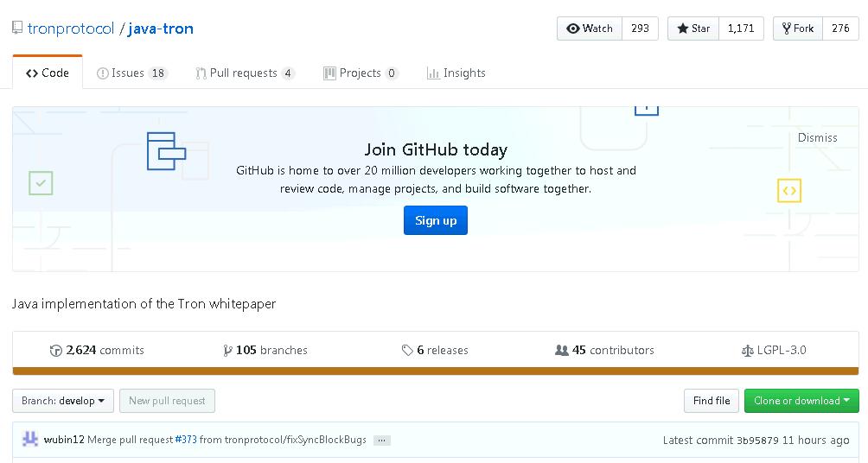This screenshot has height=463, width=868.
Task: Click the Find file button
Action: [x=712, y=401]
